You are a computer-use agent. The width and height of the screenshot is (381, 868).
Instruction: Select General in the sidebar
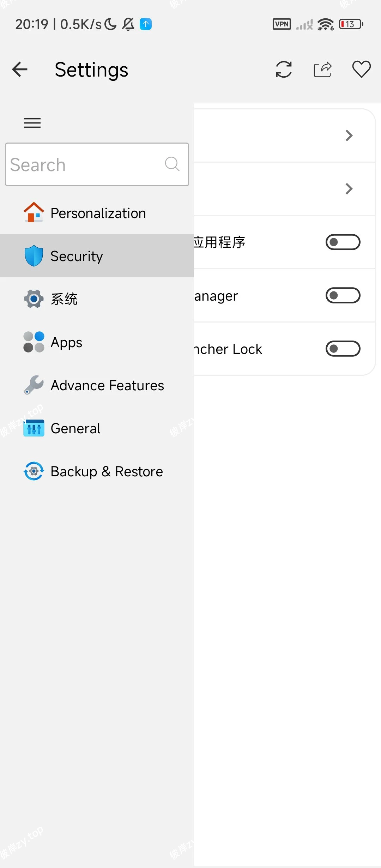(75, 428)
